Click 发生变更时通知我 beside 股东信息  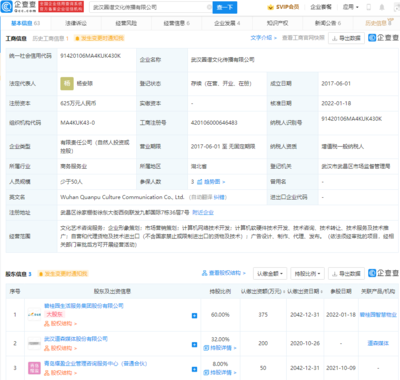(x=63, y=274)
